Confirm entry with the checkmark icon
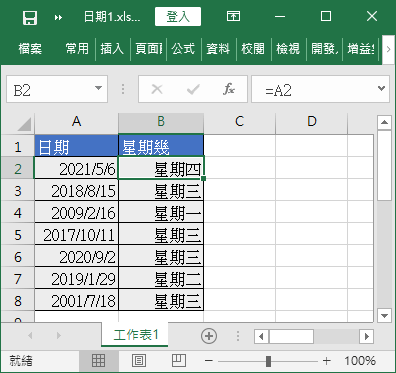The width and height of the screenshot is (396, 373). pos(193,89)
